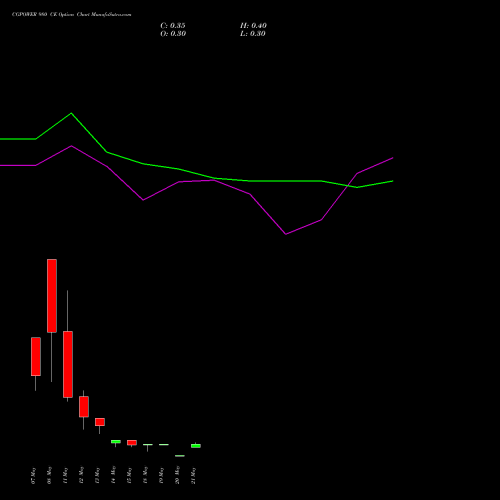This screenshot has height=500, width=500.
Task: Click the tallest red candlestick on 08 May
Action: click(52, 296)
